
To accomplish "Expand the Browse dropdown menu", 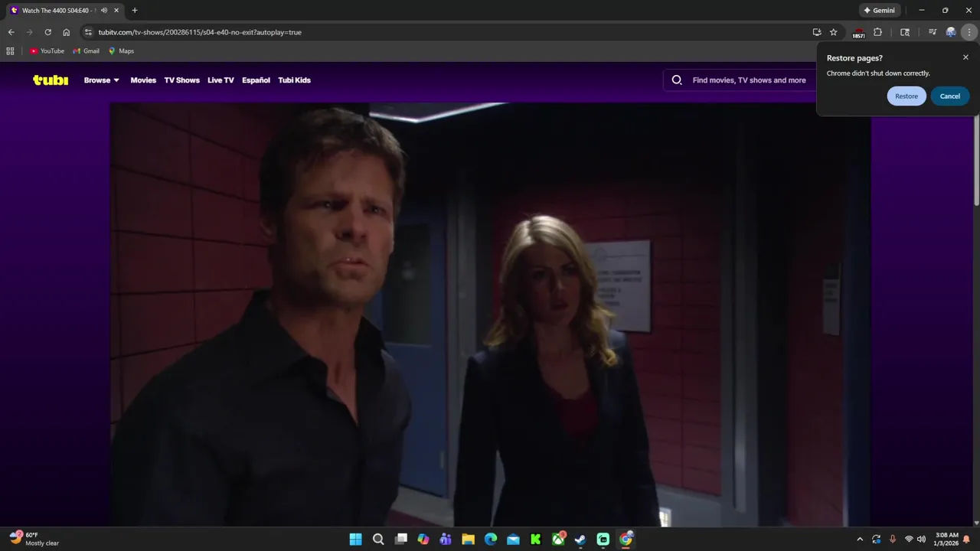I will click(x=101, y=80).
